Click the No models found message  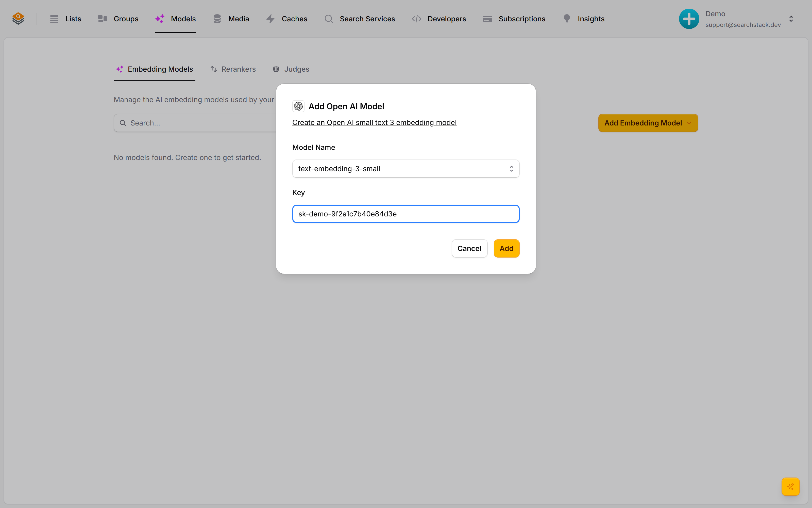[x=187, y=157]
